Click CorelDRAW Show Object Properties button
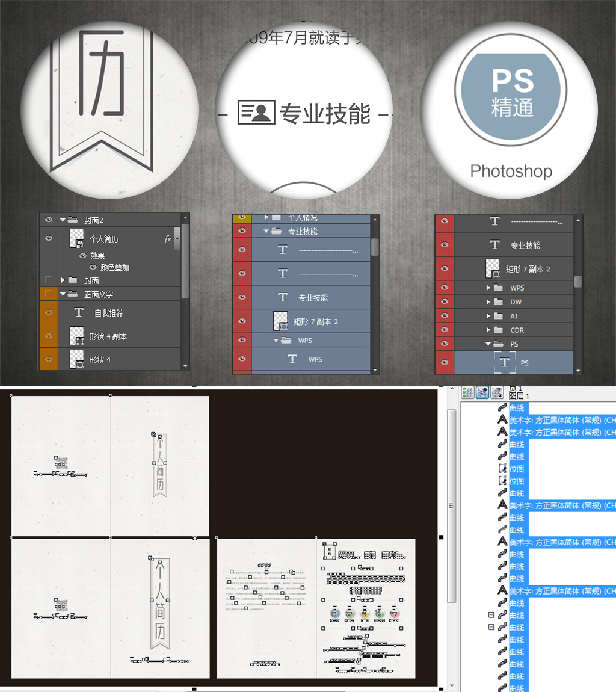Image resolution: width=616 pixels, height=692 pixels. click(x=468, y=392)
